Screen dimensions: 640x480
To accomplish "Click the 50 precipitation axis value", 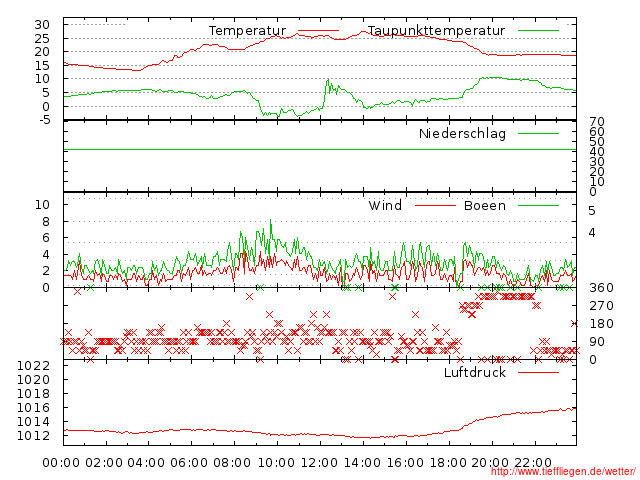I will tap(597, 142).
